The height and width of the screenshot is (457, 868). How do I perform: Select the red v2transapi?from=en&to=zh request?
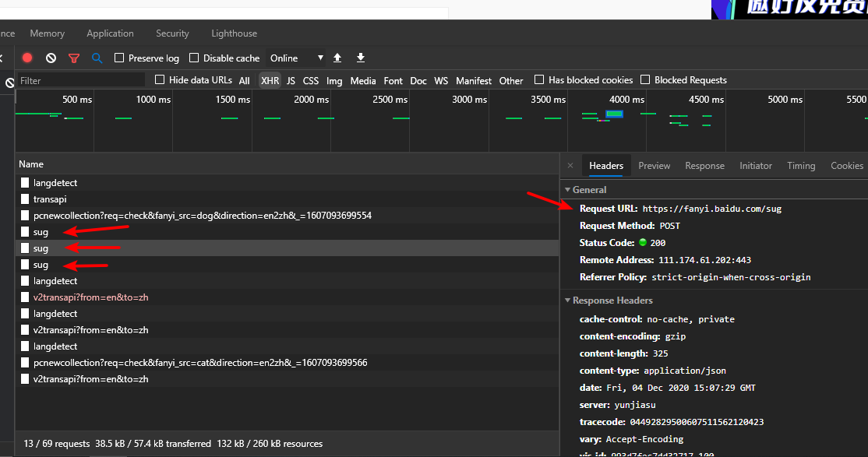[287, 297]
